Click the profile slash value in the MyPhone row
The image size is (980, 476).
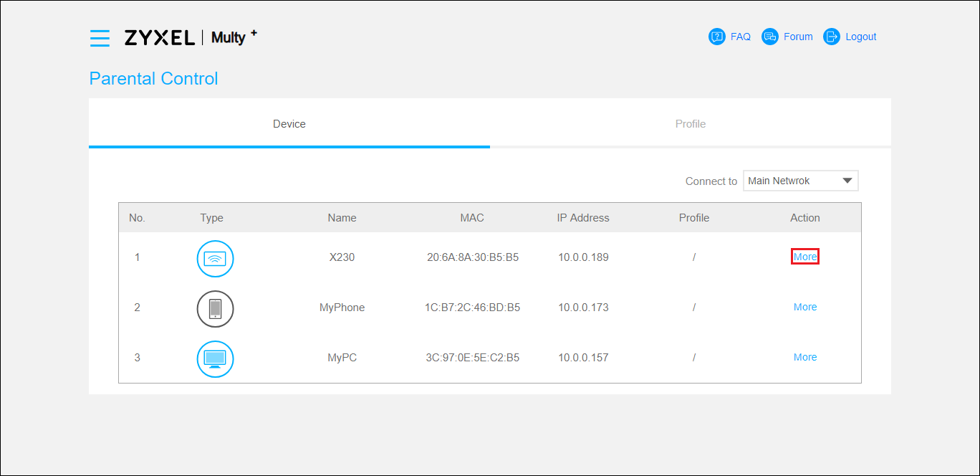694,307
